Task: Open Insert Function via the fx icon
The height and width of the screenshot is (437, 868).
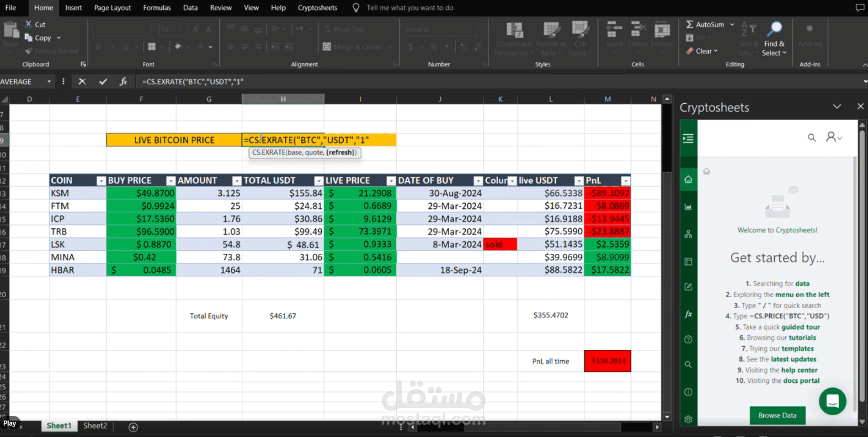Action: point(123,81)
